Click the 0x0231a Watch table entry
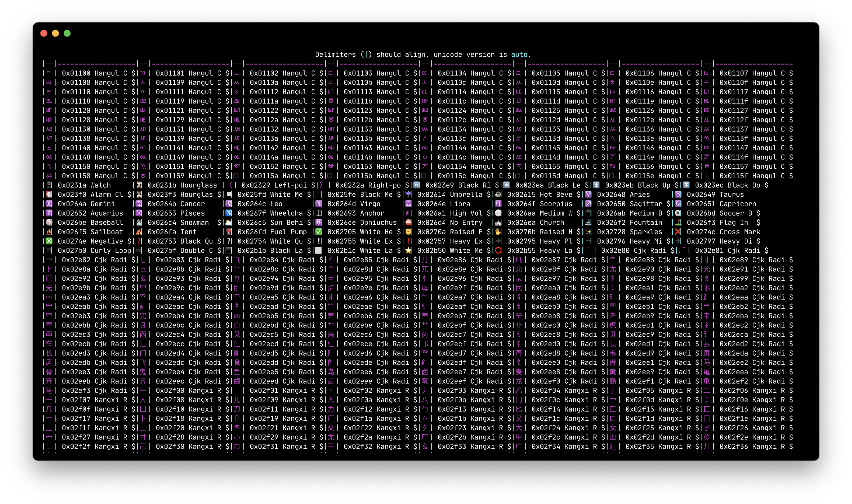This screenshot has height=504, width=852. (84, 185)
